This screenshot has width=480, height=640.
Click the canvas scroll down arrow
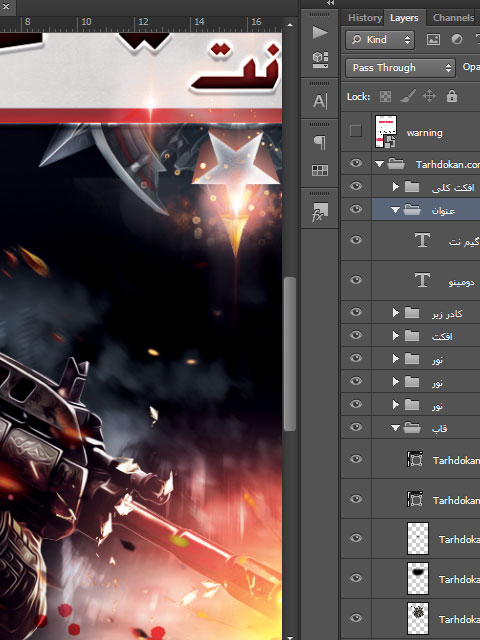(290, 637)
